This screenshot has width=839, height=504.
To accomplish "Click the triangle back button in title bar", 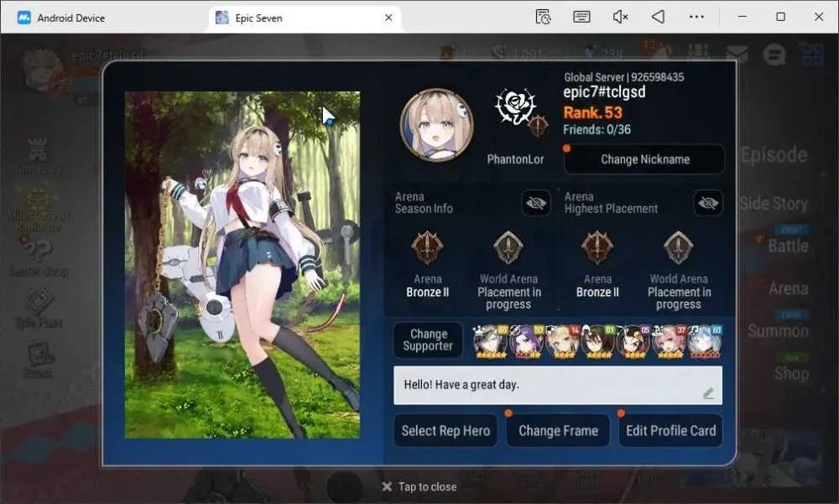I will pyautogui.click(x=658, y=17).
